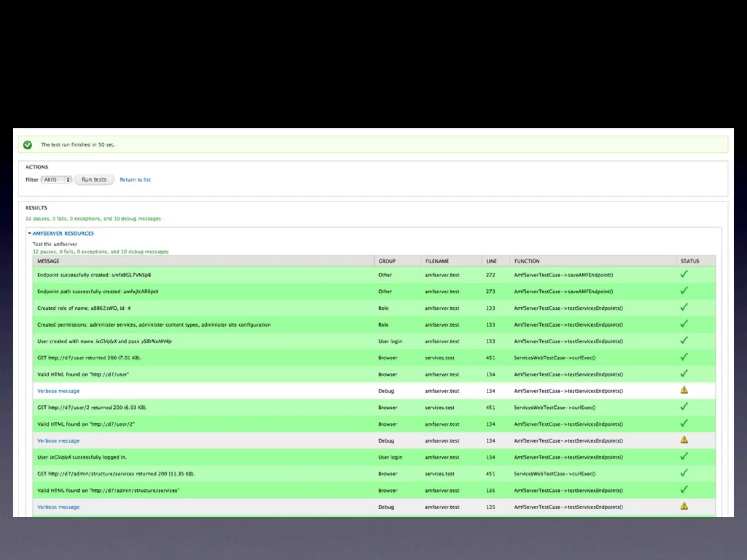The width and height of the screenshot is (747, 560).
Task: Collapse the AMFSERVER RESOURCES section triangle
Action: (x=30, y=233)
